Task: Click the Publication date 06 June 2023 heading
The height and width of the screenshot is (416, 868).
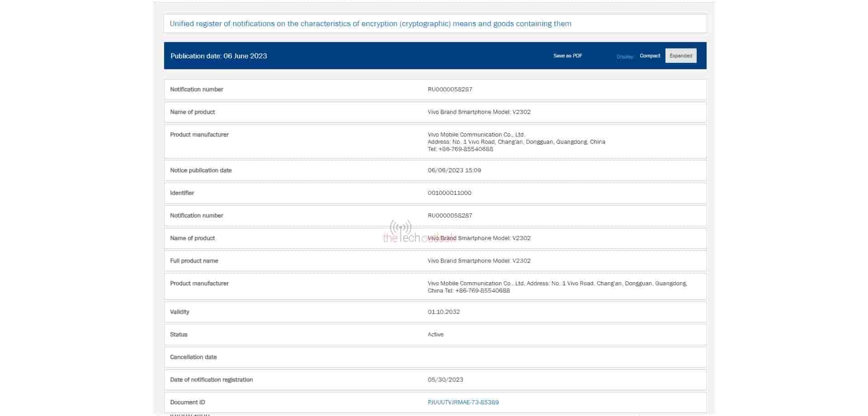Action: (x=219, y=56)
